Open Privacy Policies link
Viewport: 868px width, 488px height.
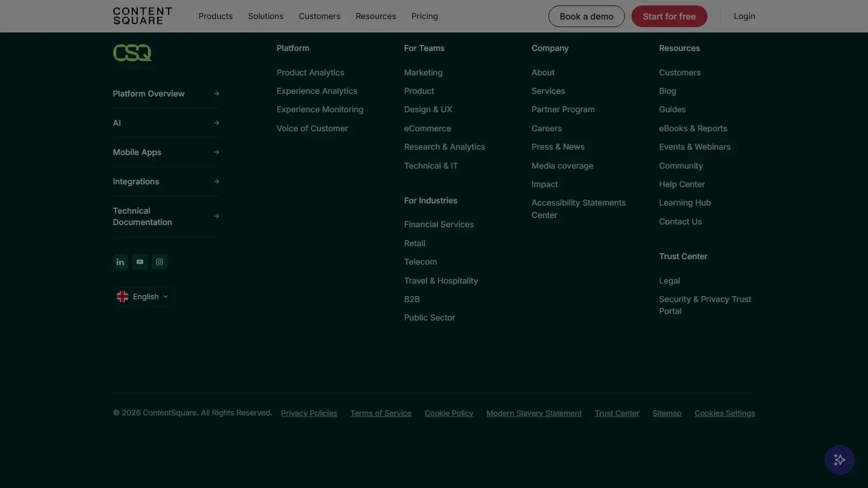point(309,413)
